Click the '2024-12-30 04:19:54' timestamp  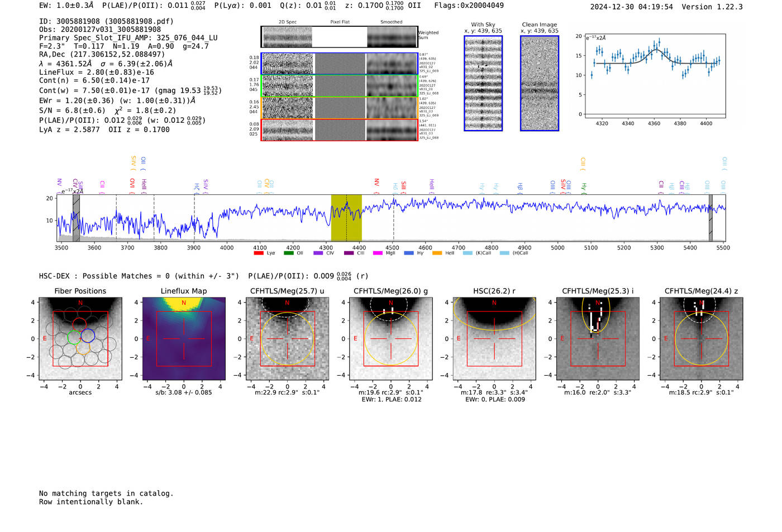pyautogui.click(x=632, y=7)
